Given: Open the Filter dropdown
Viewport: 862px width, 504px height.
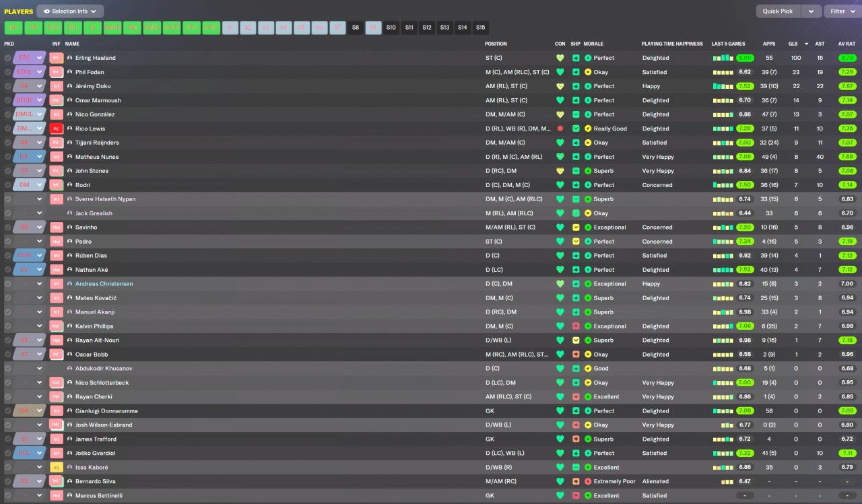Looking at the screenshot, I should pos(842,11).
